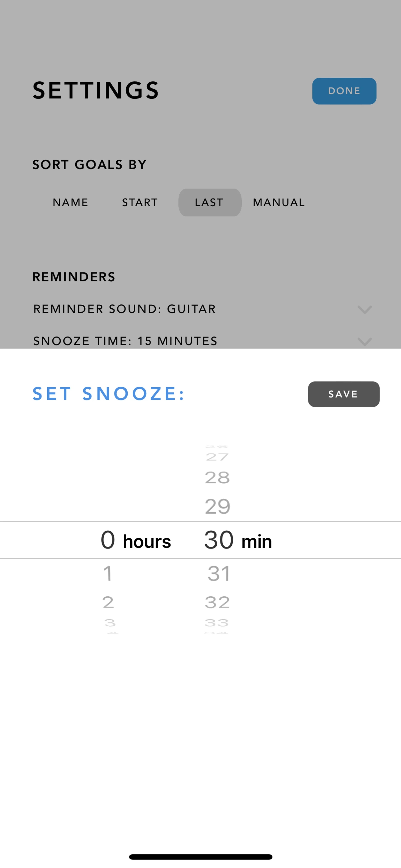Choose MANUAL goal sorting
401x868 pixels.
[x=279, y=203]
